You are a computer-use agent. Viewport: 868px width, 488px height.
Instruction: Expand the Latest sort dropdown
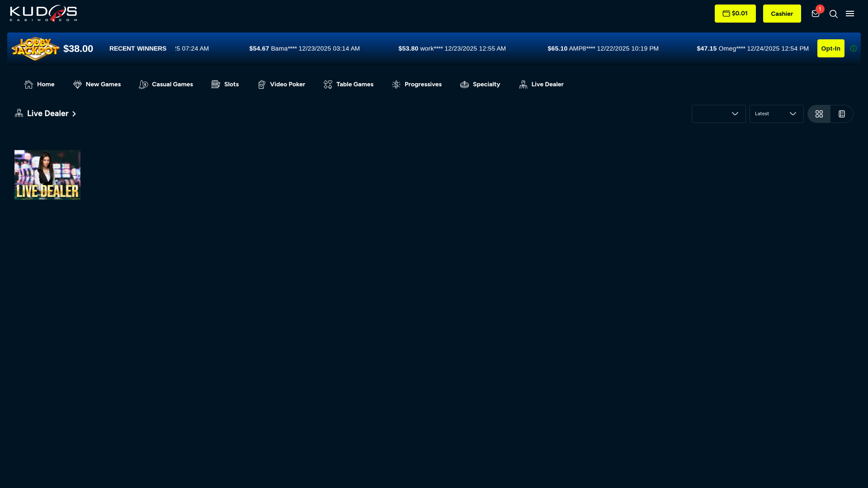[776, 114]
